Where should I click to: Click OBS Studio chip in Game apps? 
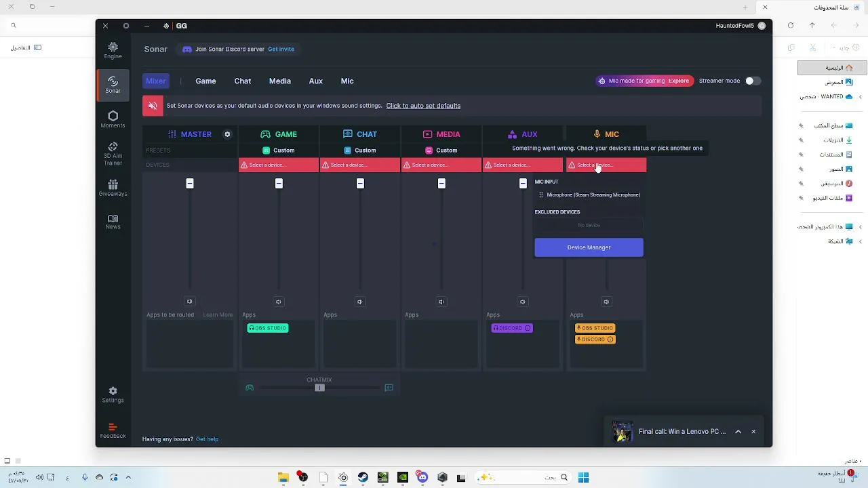(x=268, y=328)
